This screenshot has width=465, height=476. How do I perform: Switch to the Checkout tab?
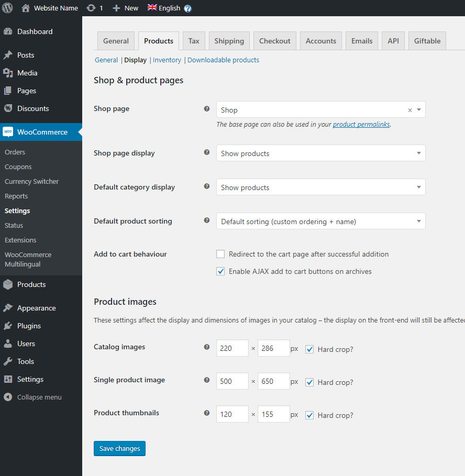pyautogui.click(x=275, y=41)
